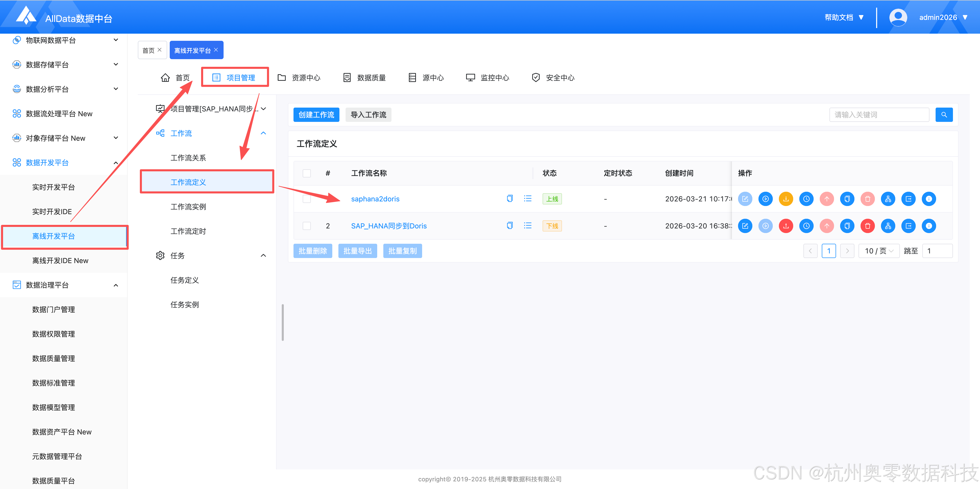Screen dimensions: 980x489
Task: Click the user avatar icon
Action: tap(898, 18)
